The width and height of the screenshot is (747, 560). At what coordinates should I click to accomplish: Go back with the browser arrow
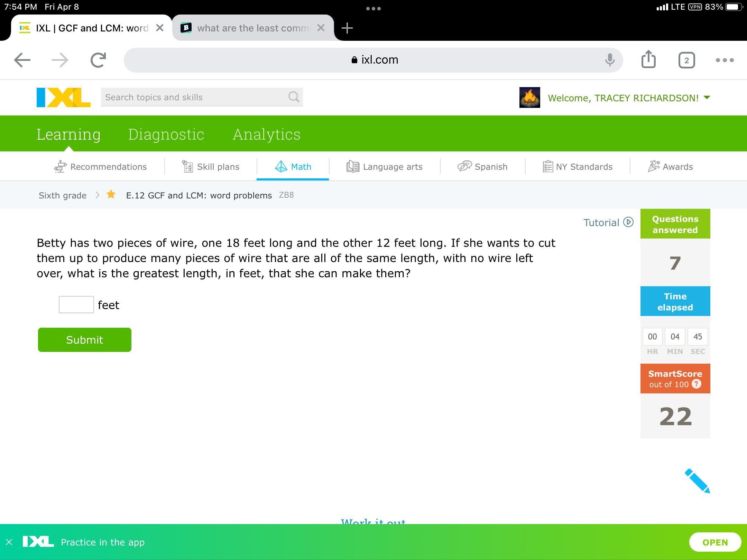click(x=22, y=60)
